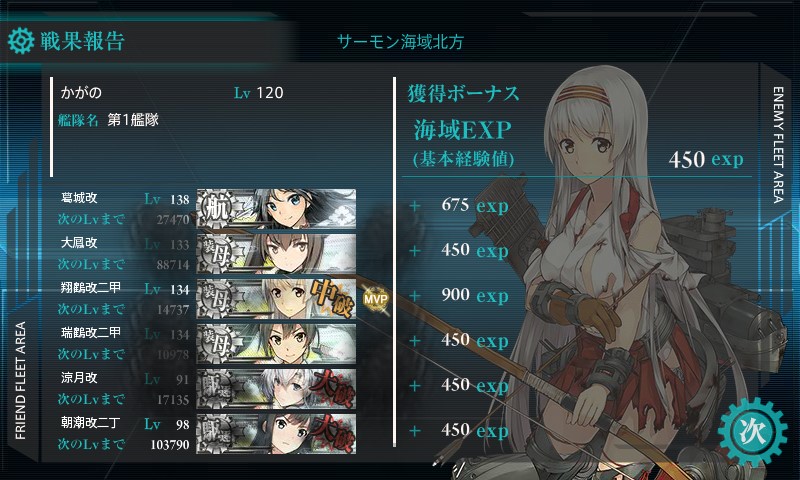Click the サーモン海域北方 map title

click(401, 41)
